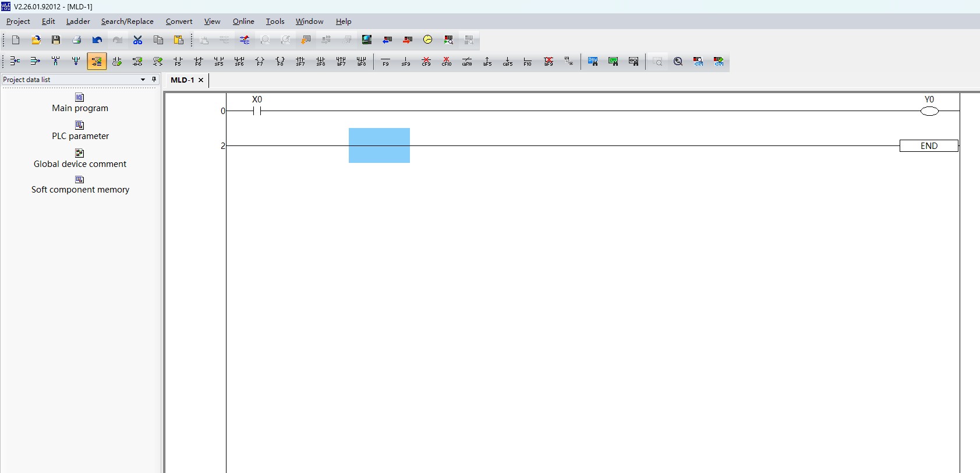Click the Save project icon
The width and height of the screenshot is (980, 473).
56,40
